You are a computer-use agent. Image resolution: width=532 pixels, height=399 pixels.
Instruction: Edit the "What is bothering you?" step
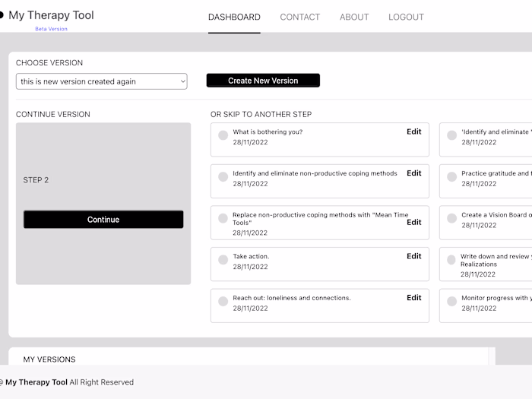point(413,131)
